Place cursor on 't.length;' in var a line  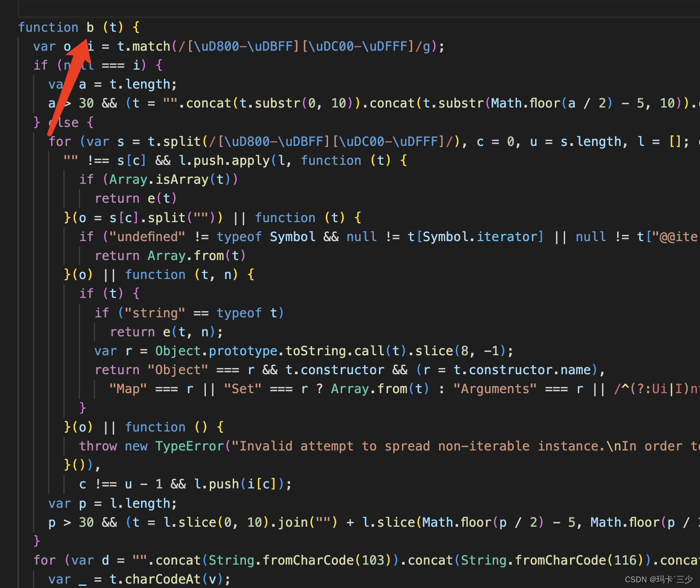(x=143, y=84)
